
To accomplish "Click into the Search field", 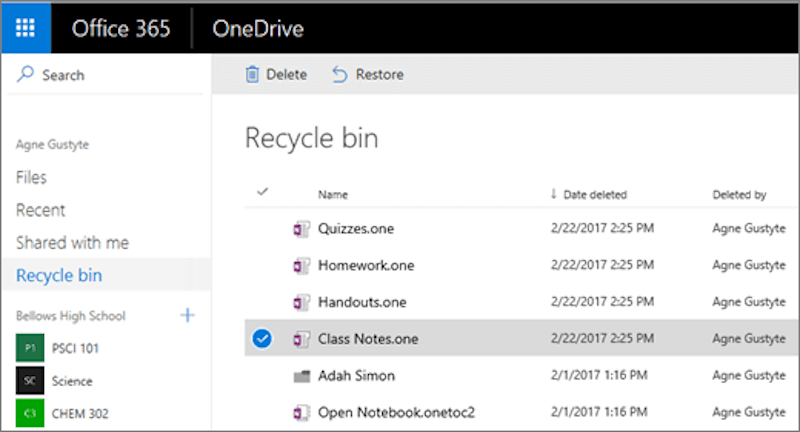I will coord(105,75).
